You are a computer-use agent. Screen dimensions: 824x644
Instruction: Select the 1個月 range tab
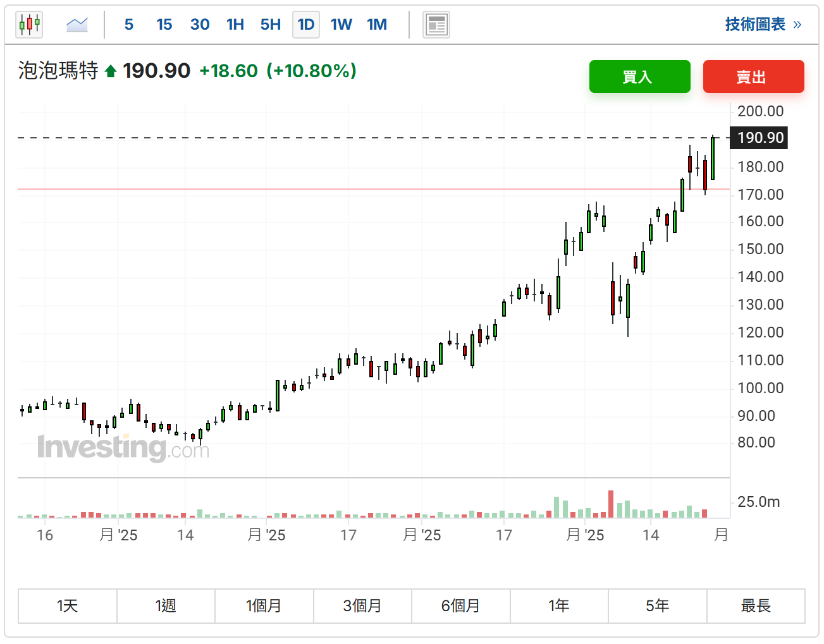(x=264, y=606)
